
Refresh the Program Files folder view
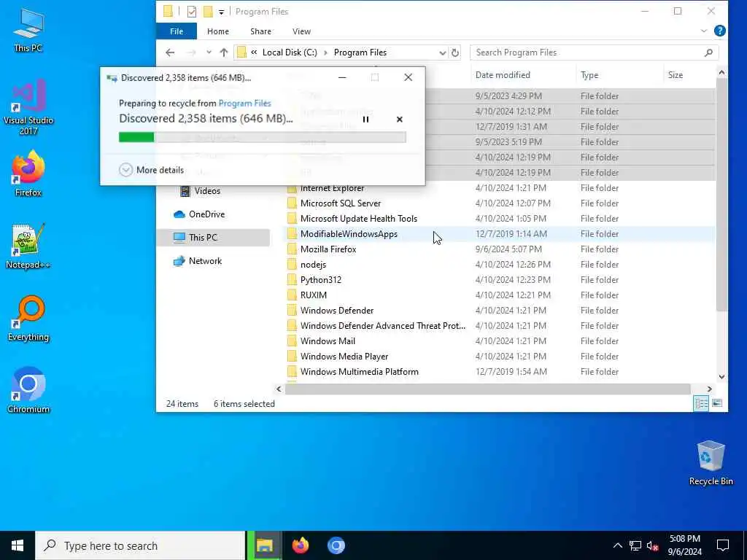point(455,52)
